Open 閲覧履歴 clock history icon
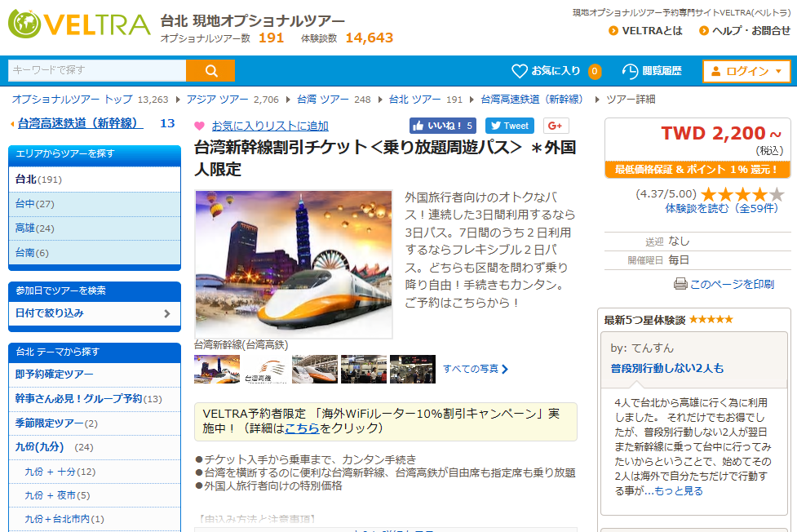797x532 pixels. pos(630,71)
